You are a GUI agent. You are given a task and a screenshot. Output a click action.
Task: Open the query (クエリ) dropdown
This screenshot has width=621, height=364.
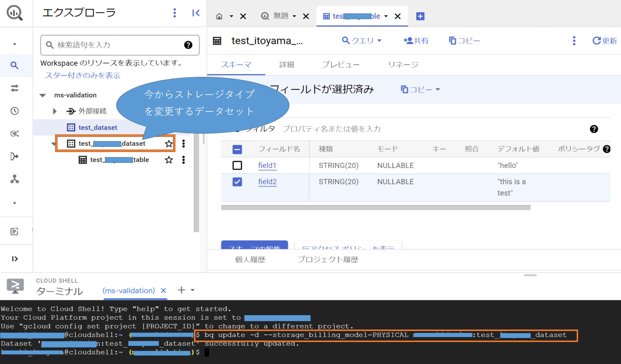click(362, 41)
